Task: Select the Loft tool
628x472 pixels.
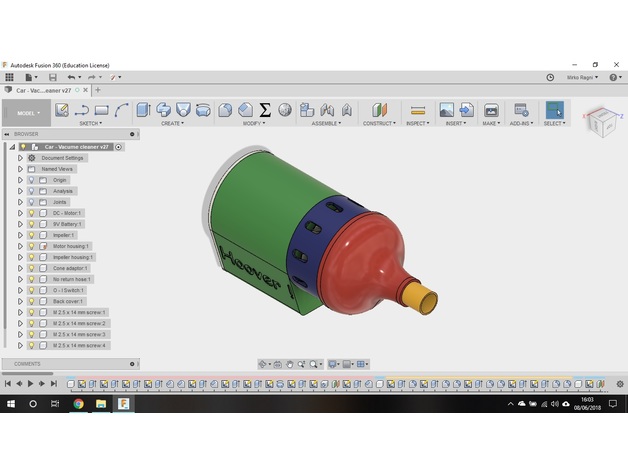Action: tap(183, 110)
